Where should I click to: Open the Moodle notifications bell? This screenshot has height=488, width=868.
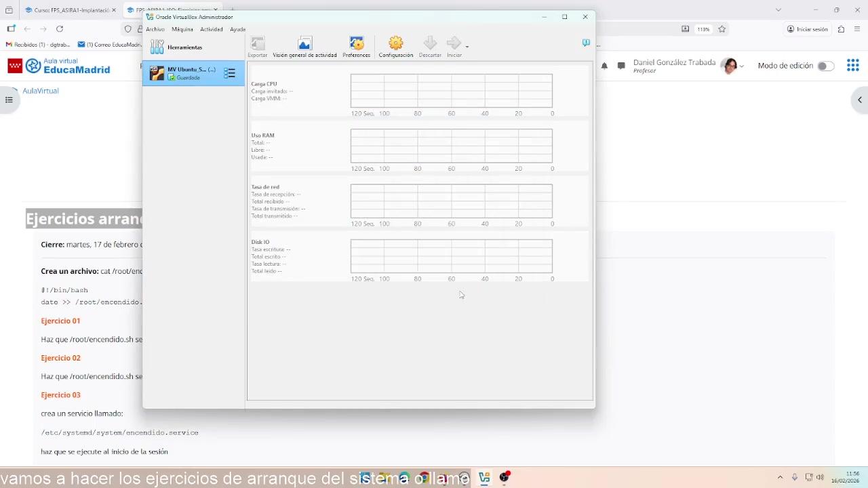(x=604, y=66)
